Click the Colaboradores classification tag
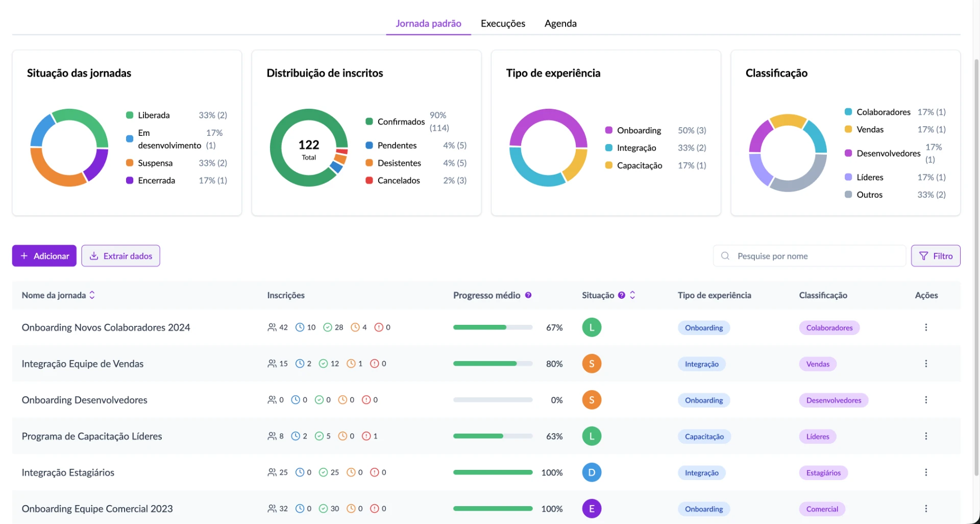The height and width of the screenshot is (524, 980). (x=829, y=328)
